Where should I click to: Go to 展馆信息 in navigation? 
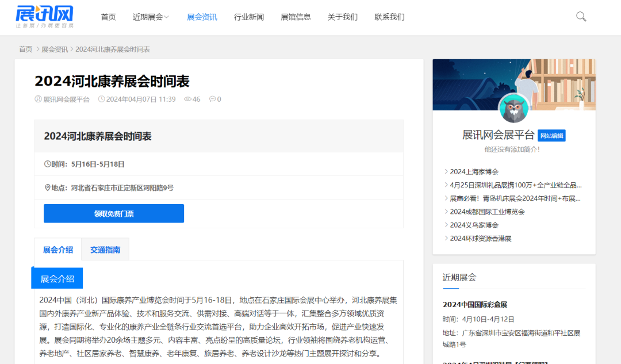coord(296,17)
